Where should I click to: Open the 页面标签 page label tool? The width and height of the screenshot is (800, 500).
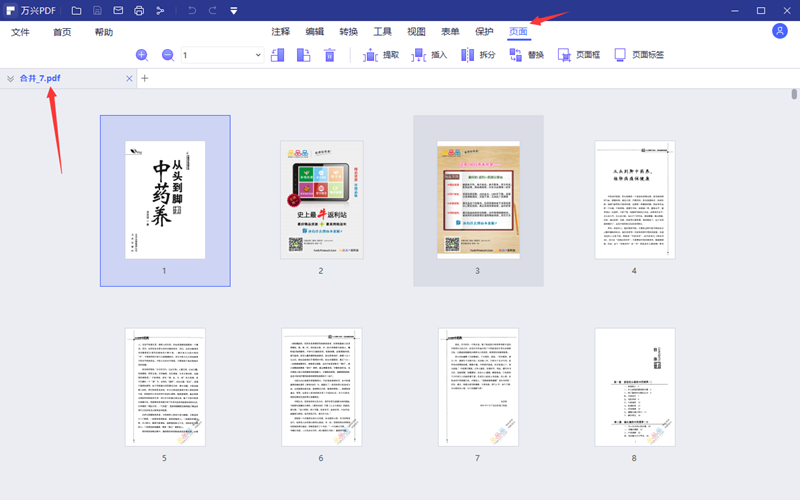(x=638, y=55)
